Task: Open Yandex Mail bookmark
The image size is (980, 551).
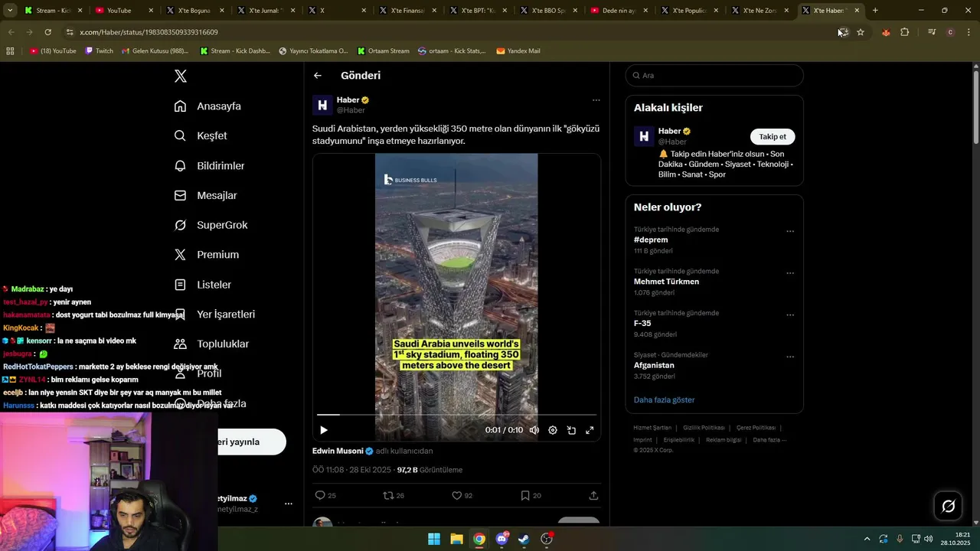Action: [518, 51]
